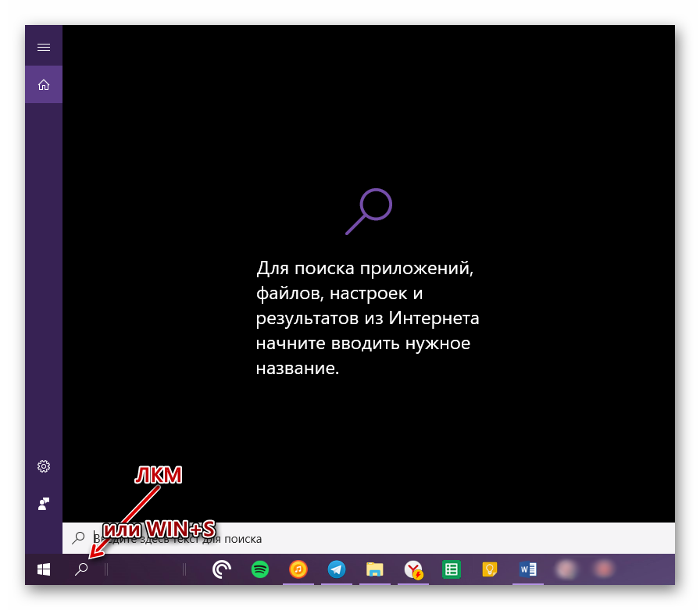Select the Home tab in search sidebar
This screenshot has height=610, width=700.
pos(44,84)
